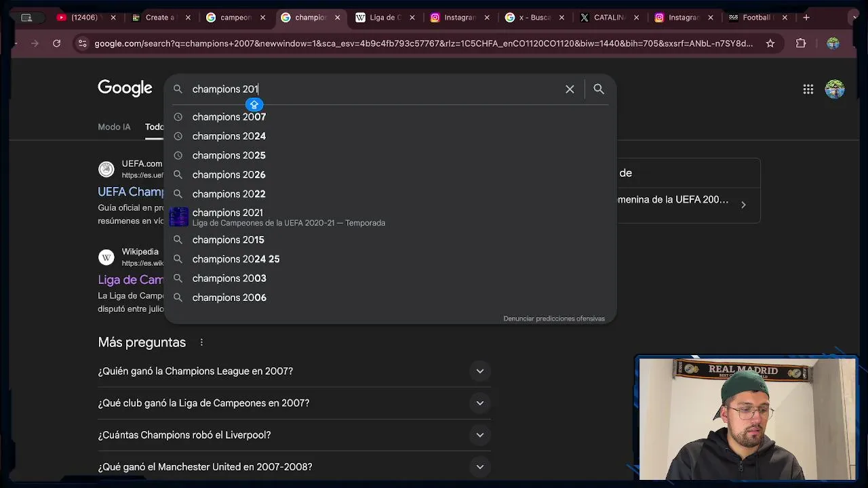Close the Football tab
Image resolution: width=868 pixels, height=488 pixels.
(x=785, y=18)
